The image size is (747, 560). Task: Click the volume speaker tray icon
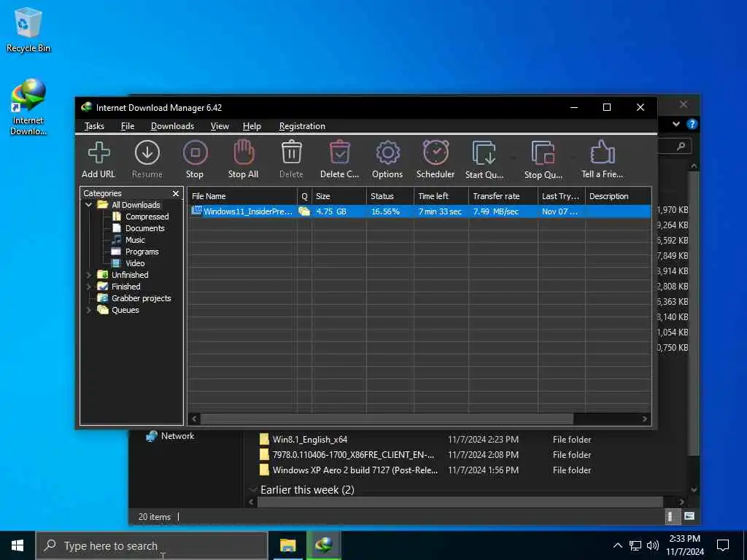(653, 545)
